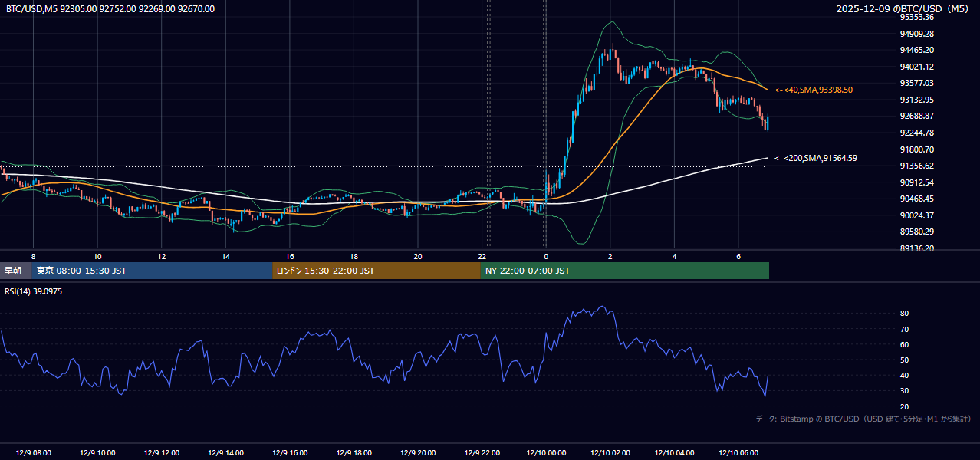Click hour tick 12 under price chart
Screen dimensions: 980x460
161,256
